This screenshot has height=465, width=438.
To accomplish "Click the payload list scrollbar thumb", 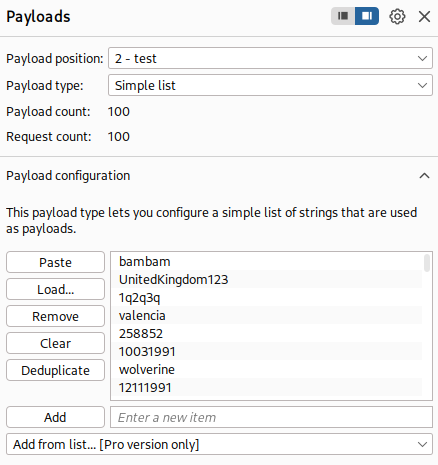I will [427, 263].
